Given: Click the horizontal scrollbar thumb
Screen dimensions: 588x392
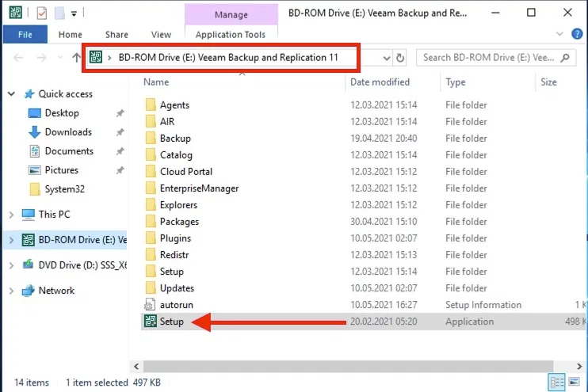Looking at the screenshot, I should pyautogui.click(x=348, y=366).
